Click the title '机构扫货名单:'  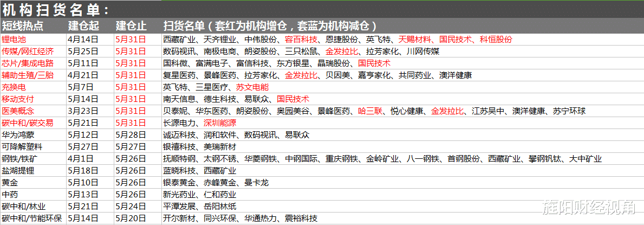(55, 10)
